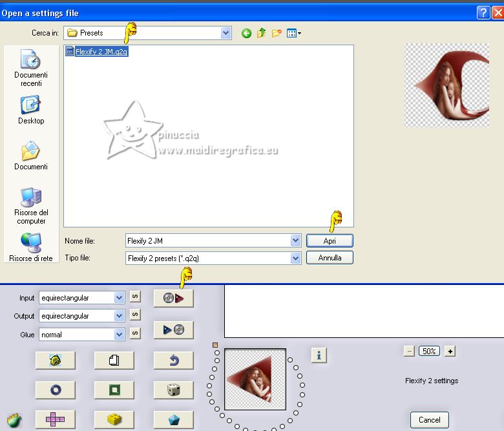
Task: Open the Documenti folder shortcut
Action: pyautogui.click(x=31, y=155)
